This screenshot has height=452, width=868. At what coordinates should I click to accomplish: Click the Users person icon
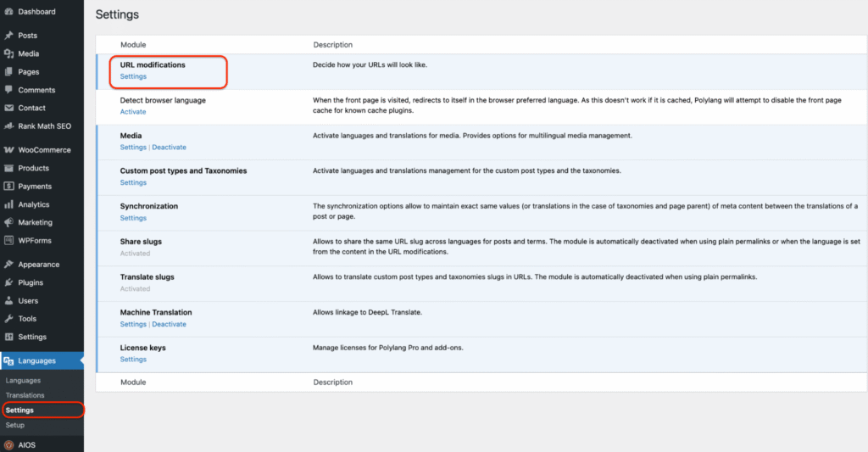(x=8, y=301)
